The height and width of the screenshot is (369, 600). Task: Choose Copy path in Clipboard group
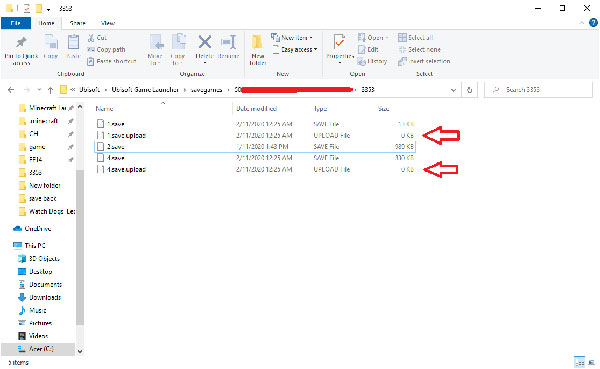tap(106, 49)
